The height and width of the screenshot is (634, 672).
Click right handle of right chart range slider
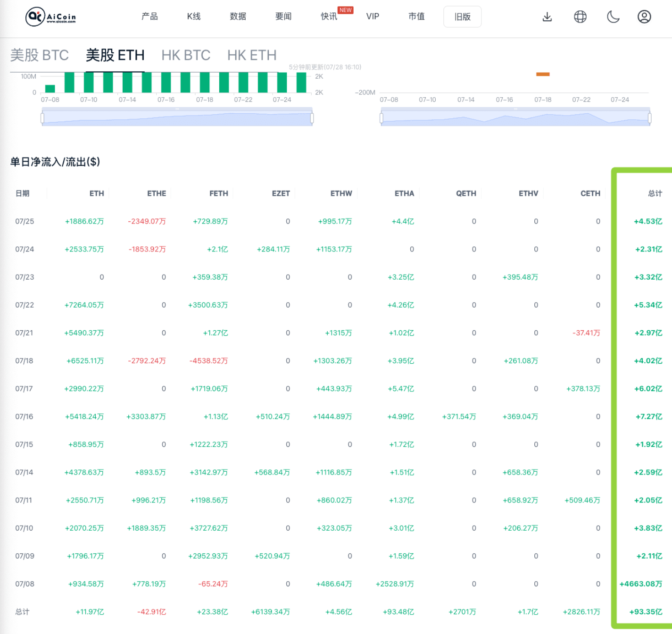[x=650, y=118]
